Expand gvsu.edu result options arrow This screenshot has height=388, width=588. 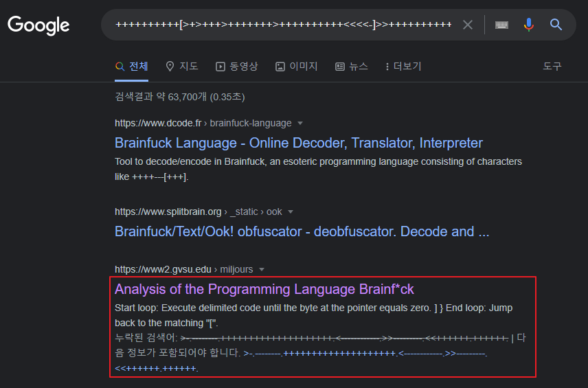point(262,269)
